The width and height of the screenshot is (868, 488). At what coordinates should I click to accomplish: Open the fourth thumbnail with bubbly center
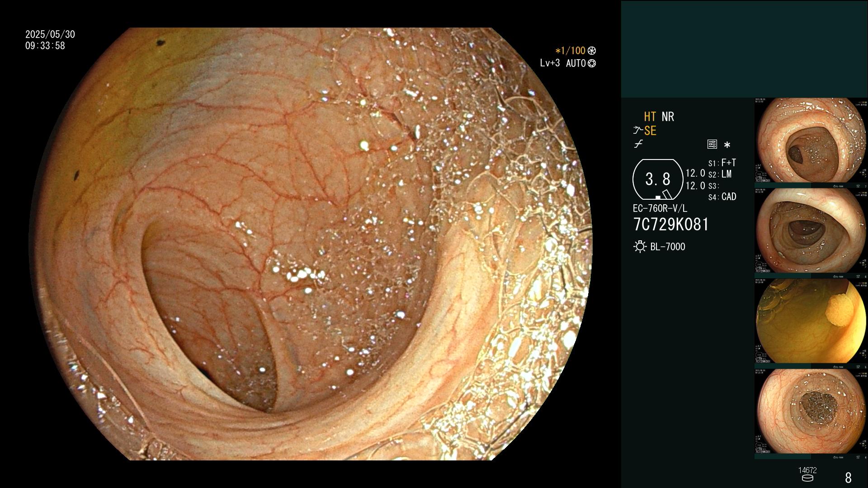(x=811, y=412)
